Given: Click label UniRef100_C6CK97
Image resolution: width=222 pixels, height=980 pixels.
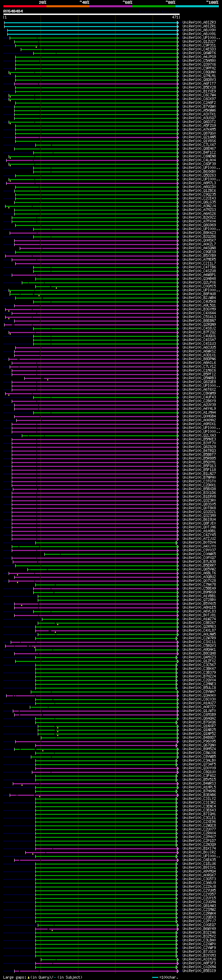Looking at the screenshot, I should (x=199, y=99).
